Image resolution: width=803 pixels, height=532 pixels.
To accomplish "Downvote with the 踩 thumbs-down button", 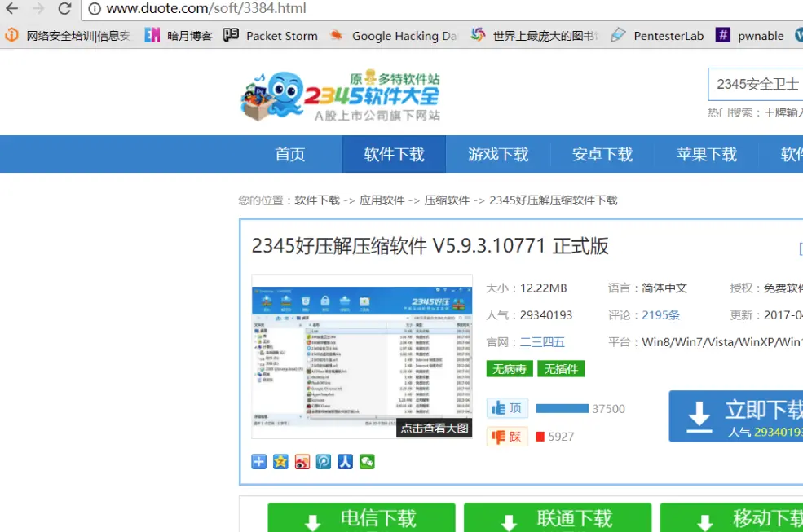I will pos(507,437).
